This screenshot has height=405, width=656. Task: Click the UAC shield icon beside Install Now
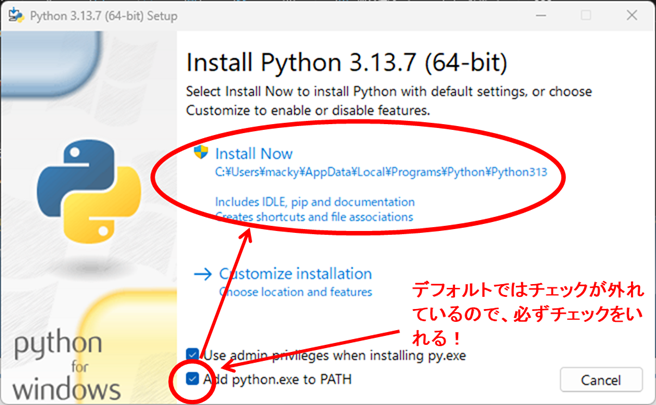point(201,152)
